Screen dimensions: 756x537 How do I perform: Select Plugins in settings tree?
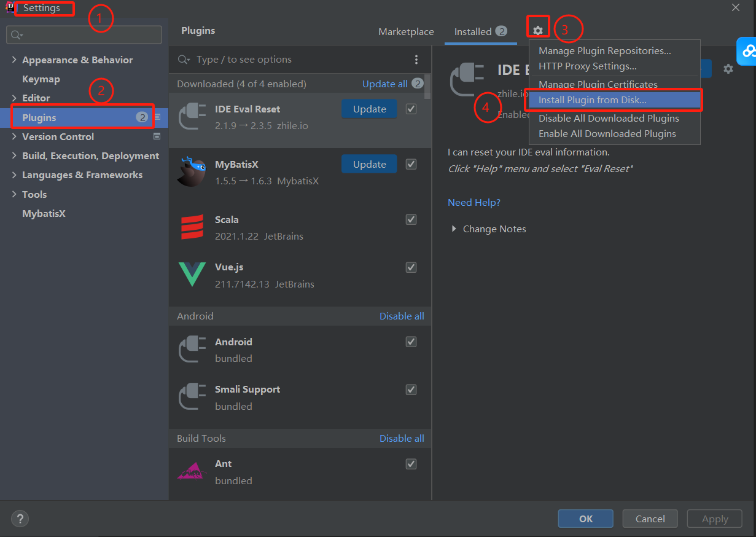coord(84,117)
